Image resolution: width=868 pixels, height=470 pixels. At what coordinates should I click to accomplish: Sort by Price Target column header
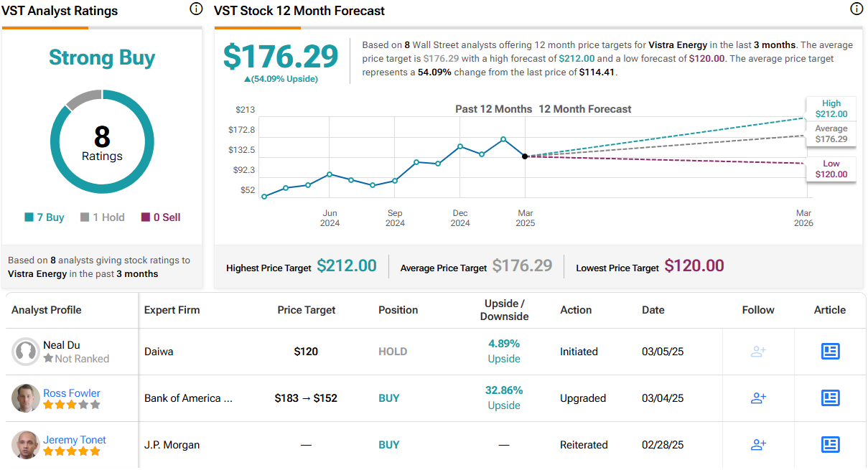click(x=307, y=310)
